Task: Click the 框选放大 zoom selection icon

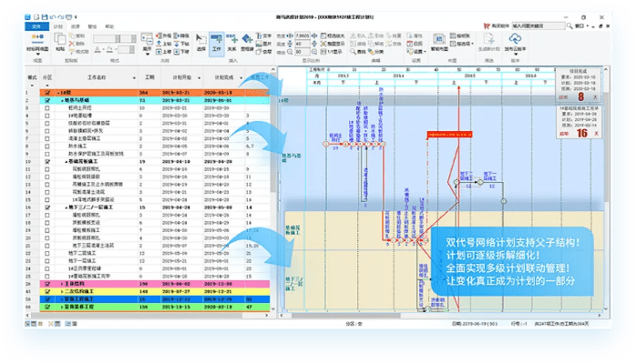Action: [323, 36]
